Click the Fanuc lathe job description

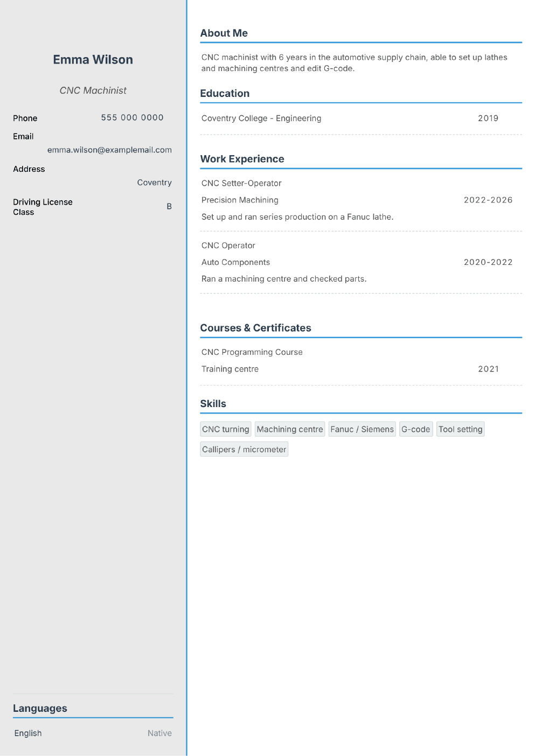click(297, 217)
